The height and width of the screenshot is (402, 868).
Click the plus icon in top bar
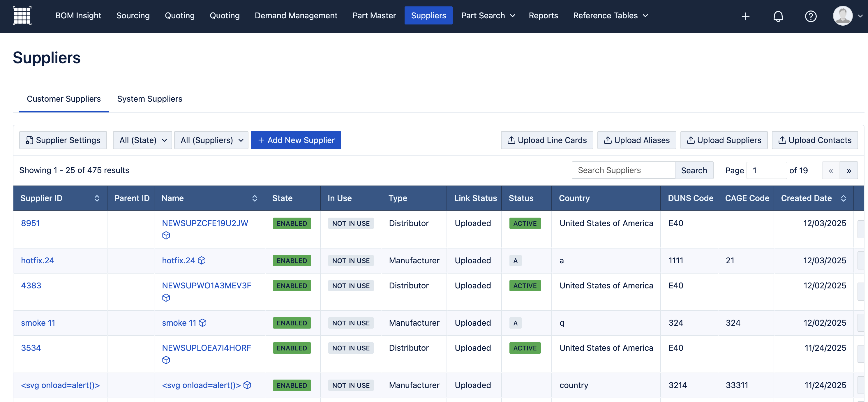(x=745, y=16)
